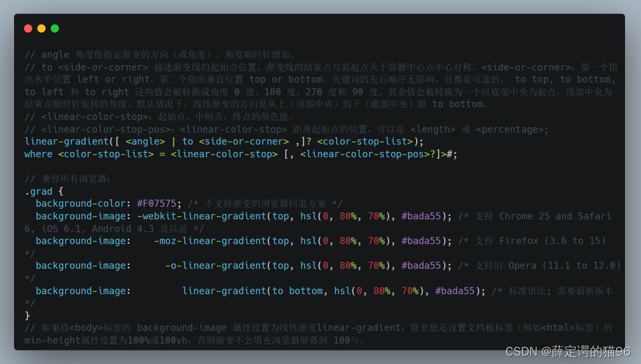Click the "<html>" tag in comment

558,328
